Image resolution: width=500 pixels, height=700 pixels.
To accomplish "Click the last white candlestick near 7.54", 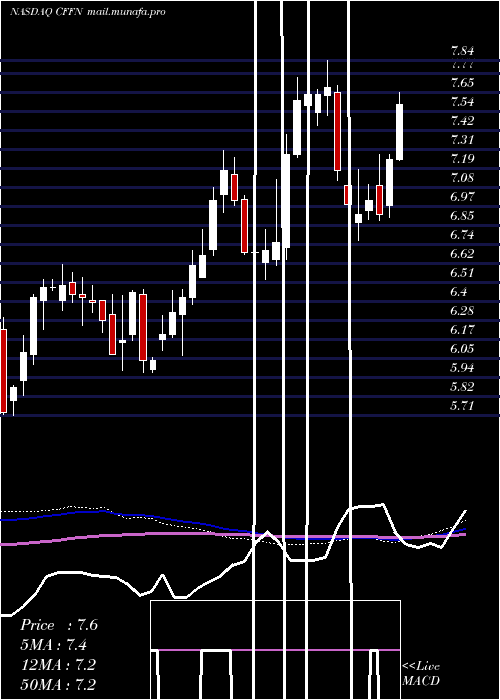I will (x=400, y=132).
